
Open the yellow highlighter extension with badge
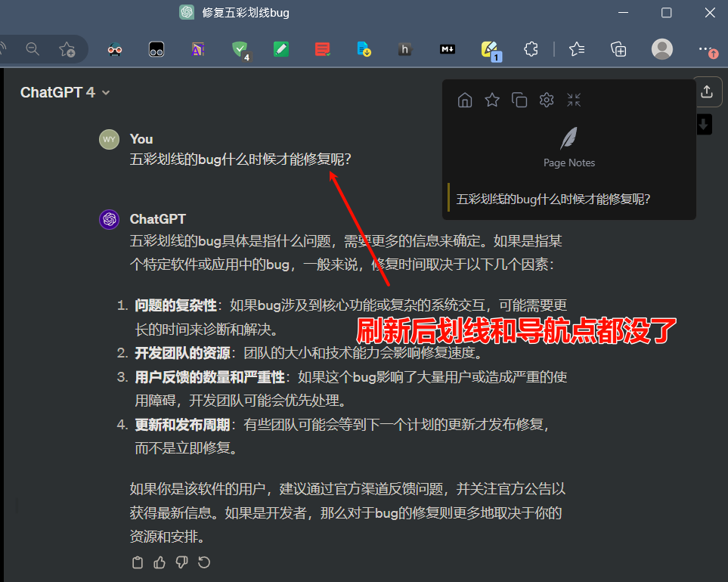coord(491,50)
